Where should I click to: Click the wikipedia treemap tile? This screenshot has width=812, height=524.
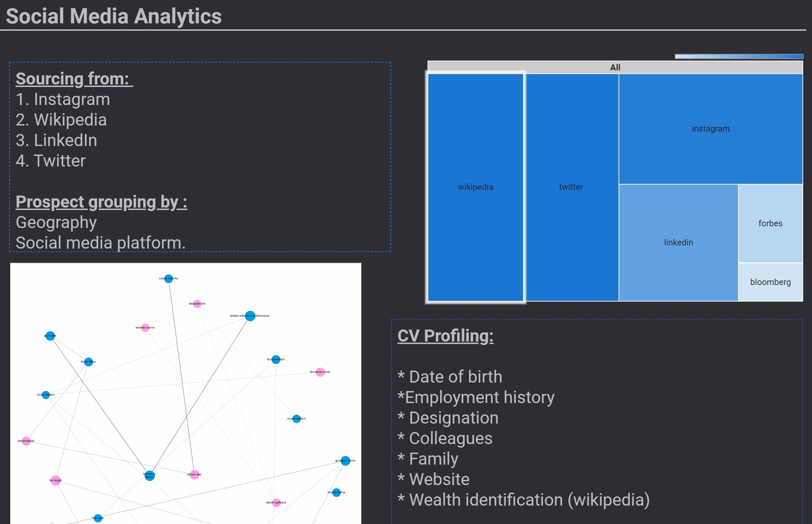click(475, 187)
